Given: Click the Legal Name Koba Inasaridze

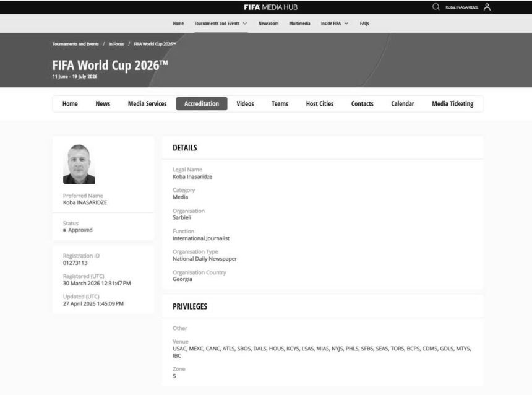Looking at the screenshot, I should (192, 176).
